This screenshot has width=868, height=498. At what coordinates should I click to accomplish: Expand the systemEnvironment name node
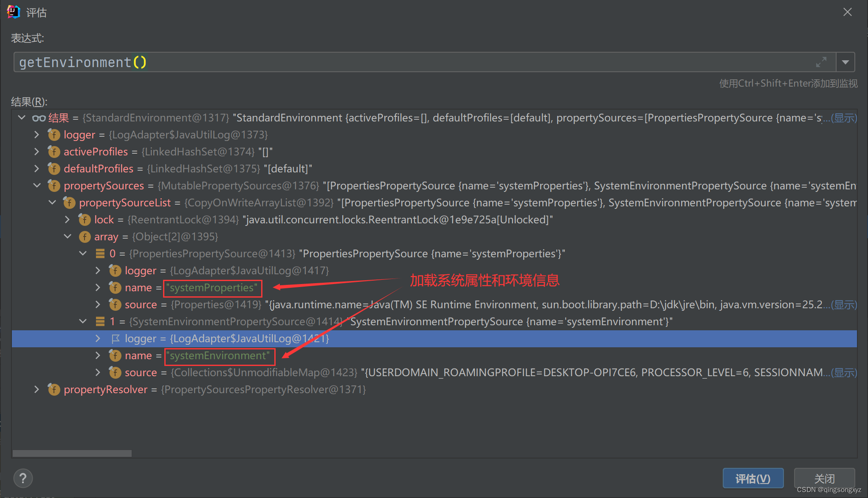point(98,355)
